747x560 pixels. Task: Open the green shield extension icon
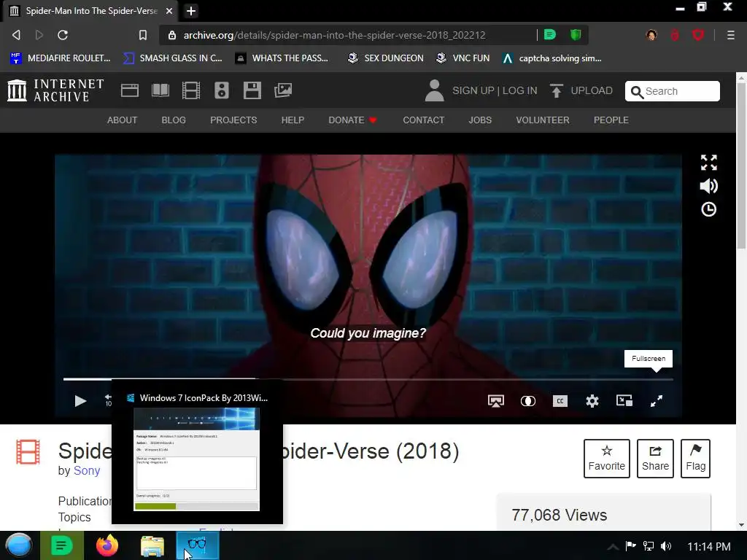pos(576,35)
